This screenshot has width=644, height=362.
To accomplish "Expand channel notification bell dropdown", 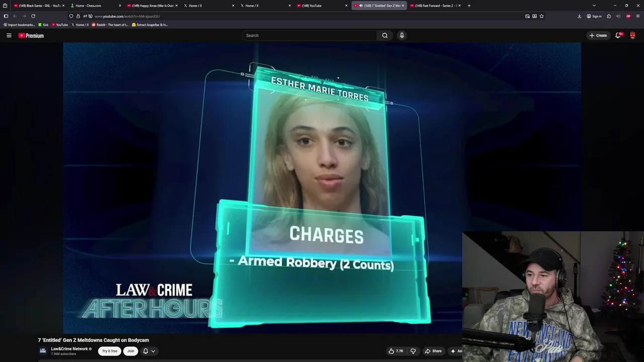I will (x=149, y=351).
